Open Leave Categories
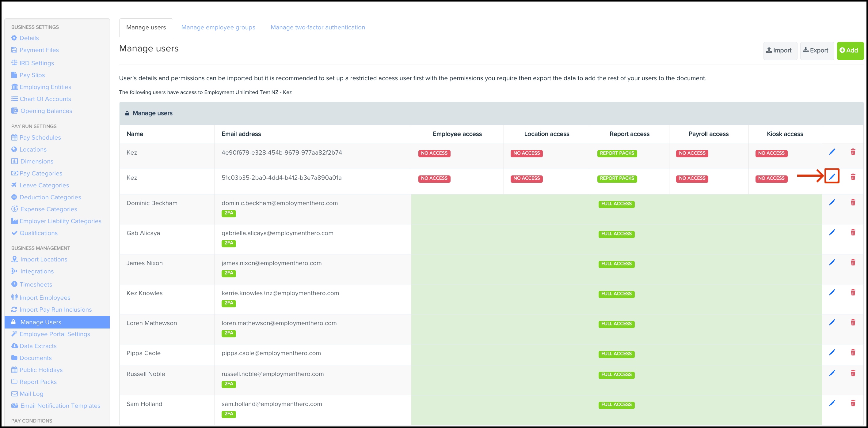The height and width of the screenshot is (428, 868). tap(40, 186)
